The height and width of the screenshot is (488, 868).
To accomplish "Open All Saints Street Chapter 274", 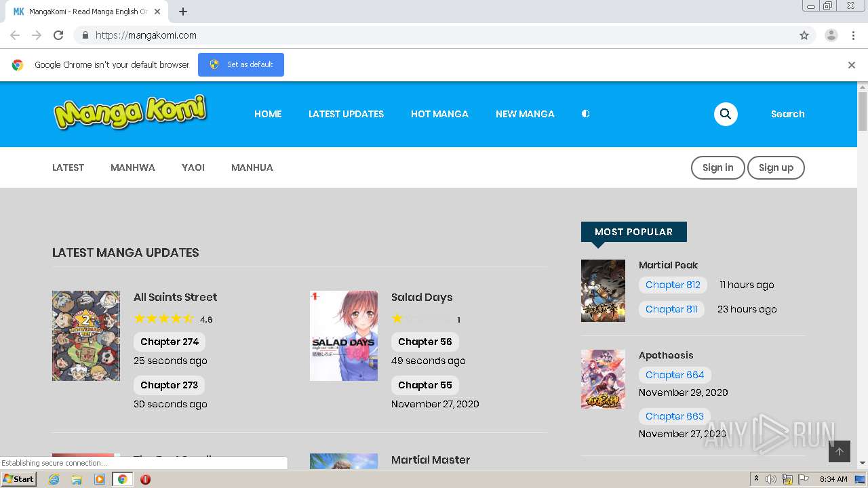I will pyautogui.click(x=170, y=342).
